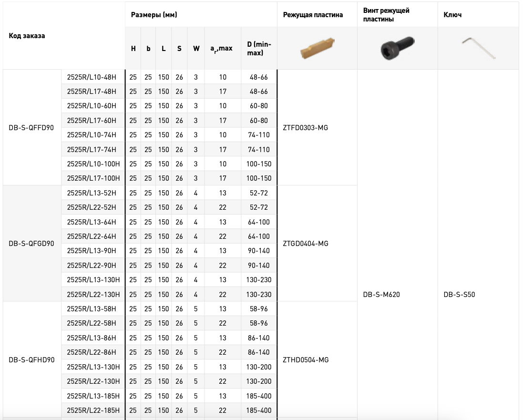523x420 pixels.
Task: Click W value 5 in L13-58H row
Action: point(196,308)
